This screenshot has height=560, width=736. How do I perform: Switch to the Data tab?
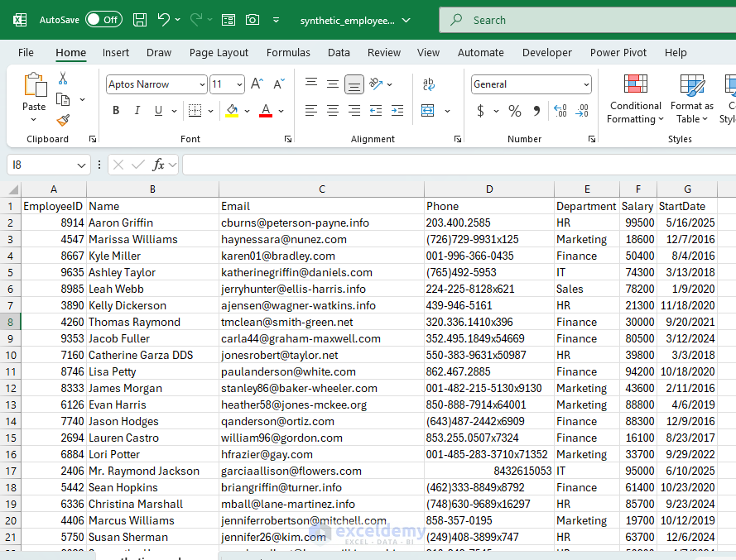point(339,53)
